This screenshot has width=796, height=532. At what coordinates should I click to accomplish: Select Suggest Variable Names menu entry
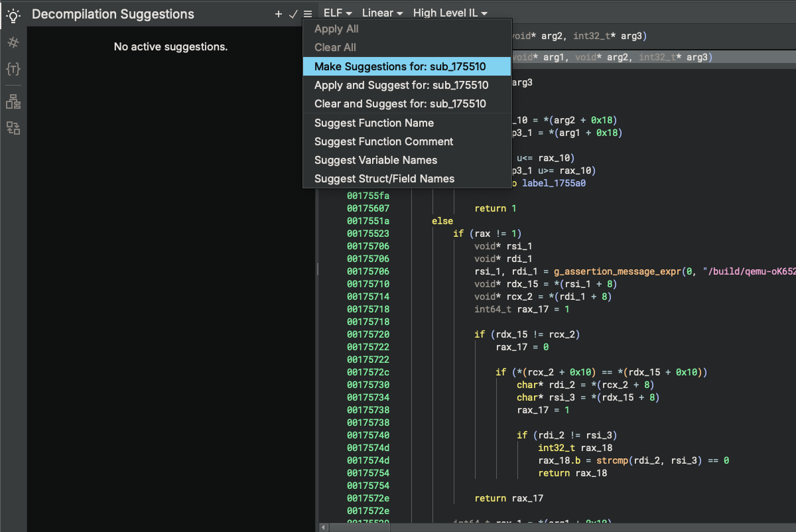(x=375, y=160)
